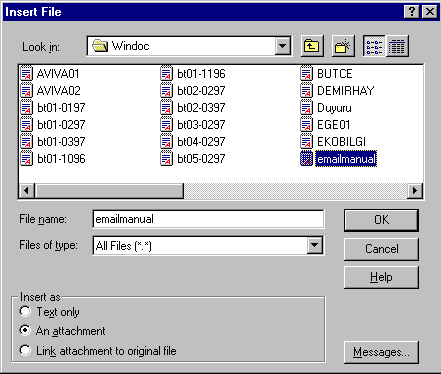
Task: Select the bt04-0297 file icon
Action: (167, 142)
